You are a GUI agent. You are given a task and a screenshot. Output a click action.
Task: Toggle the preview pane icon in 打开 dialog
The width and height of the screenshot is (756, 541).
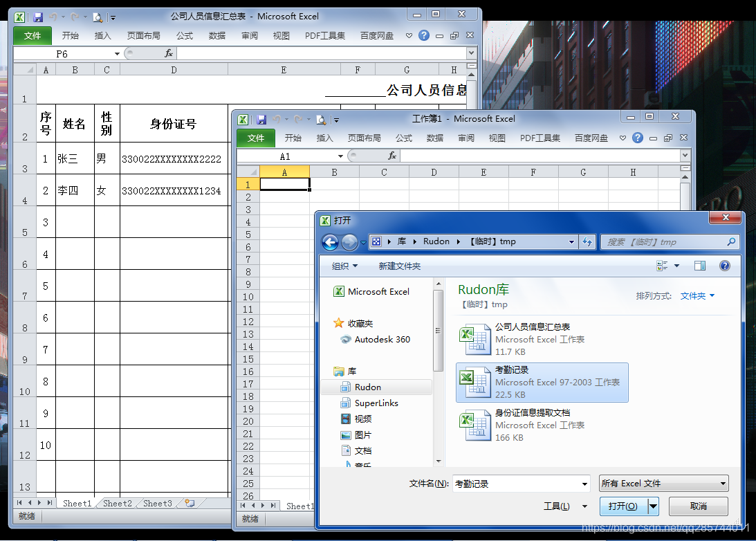point(699,266)
